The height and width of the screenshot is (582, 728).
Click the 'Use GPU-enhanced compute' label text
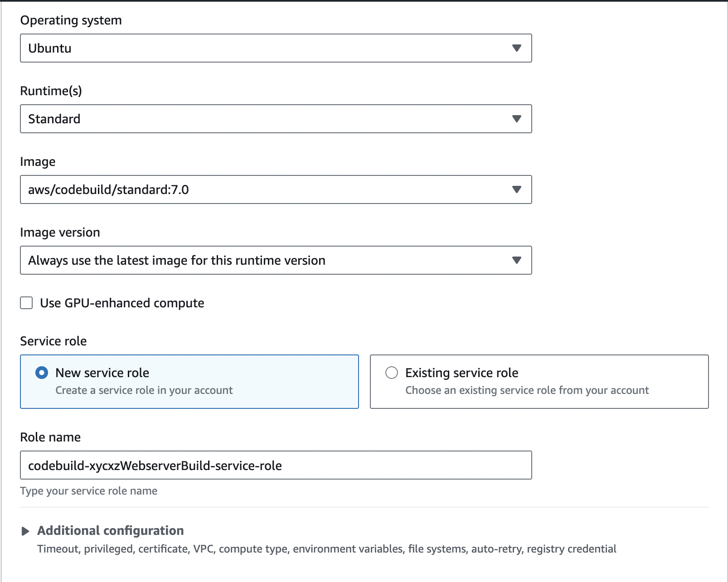click(122, 303)
